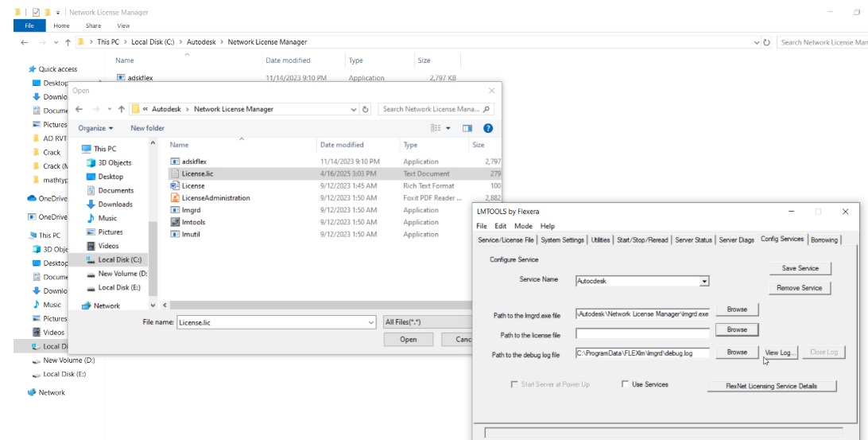Select the lmtools application icon
Screen dimensions: 868x440
[176, 223]
